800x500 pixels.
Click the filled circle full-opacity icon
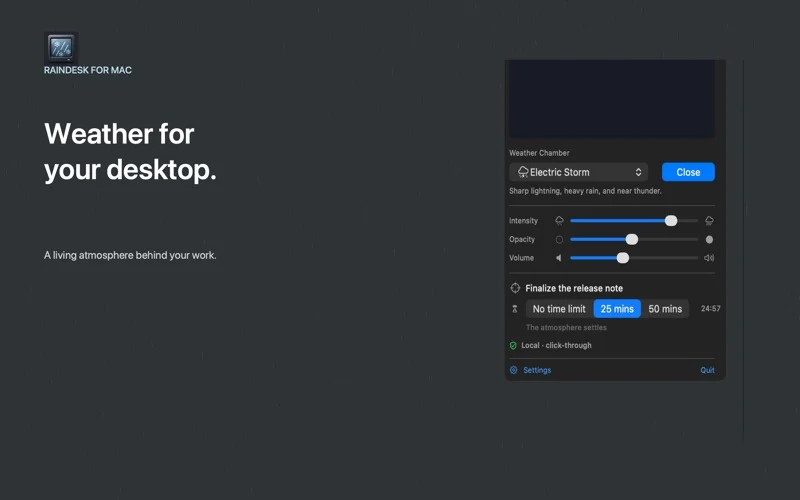(x=709, y=239)
